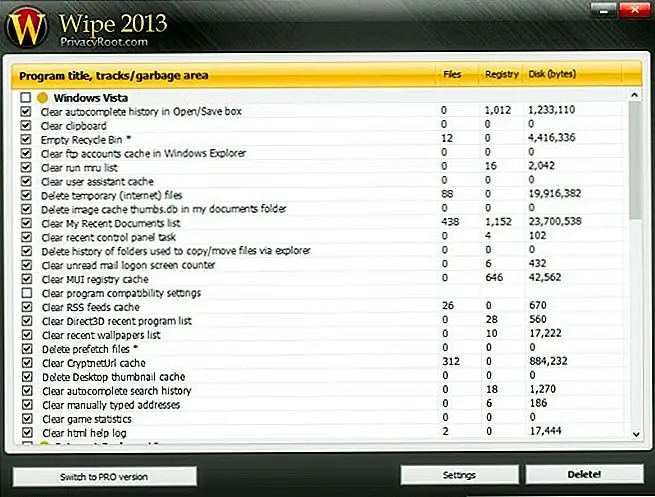Click the scrollbar down arrow
The image size is (655, 497).
point(633,434)
